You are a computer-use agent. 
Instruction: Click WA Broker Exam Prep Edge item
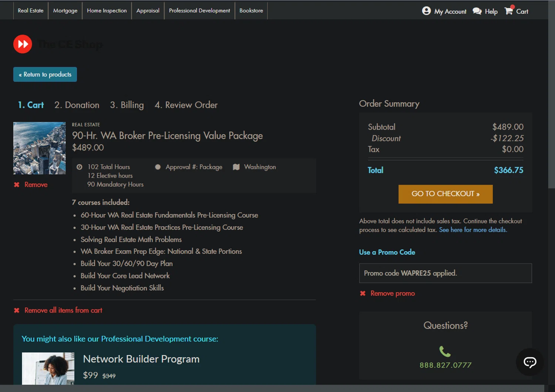tap(161, 251)
